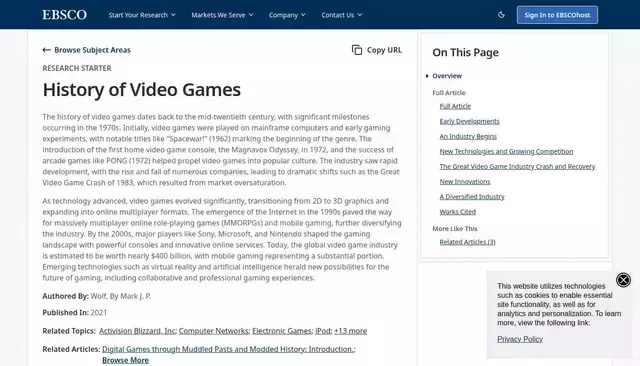Open the Company menu
640x366 pixels.
coord(287,15)
